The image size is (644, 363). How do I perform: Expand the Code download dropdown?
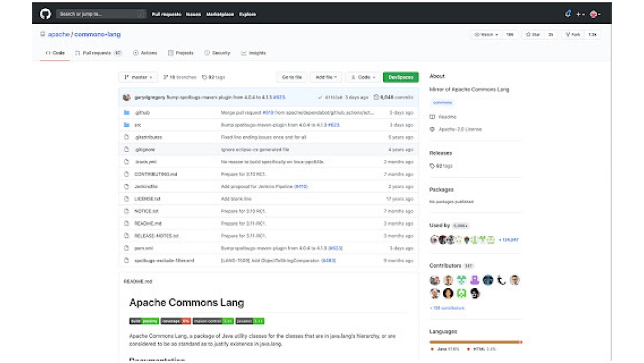point(363,77)
